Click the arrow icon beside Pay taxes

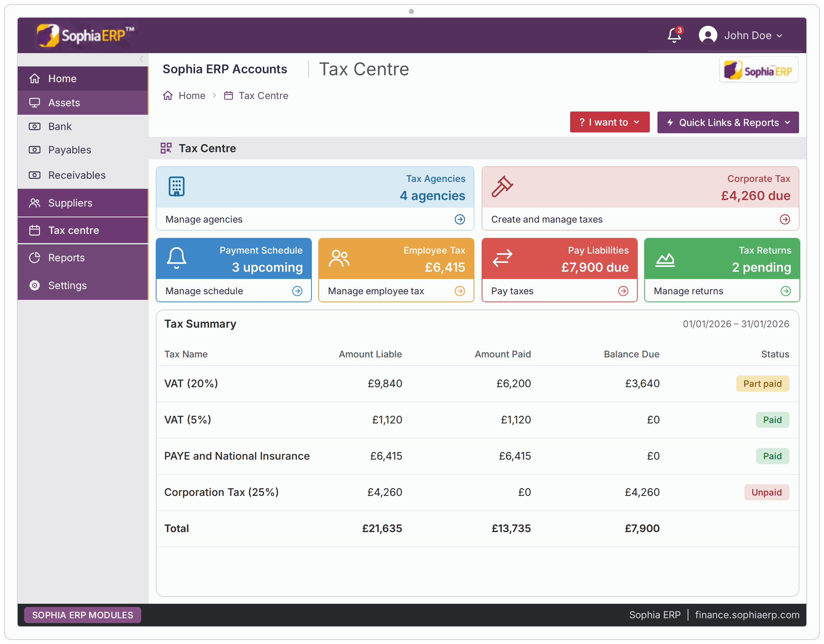coord(623,291)
